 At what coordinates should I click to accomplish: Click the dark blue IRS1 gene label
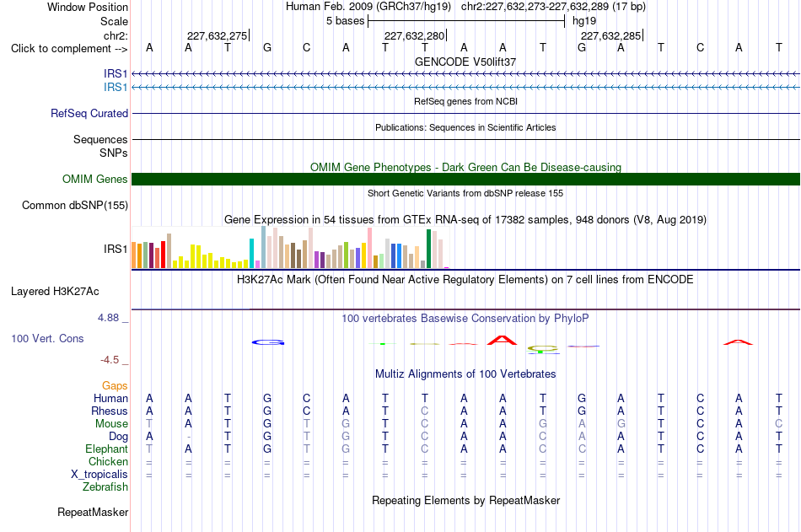tap(116, 74)
